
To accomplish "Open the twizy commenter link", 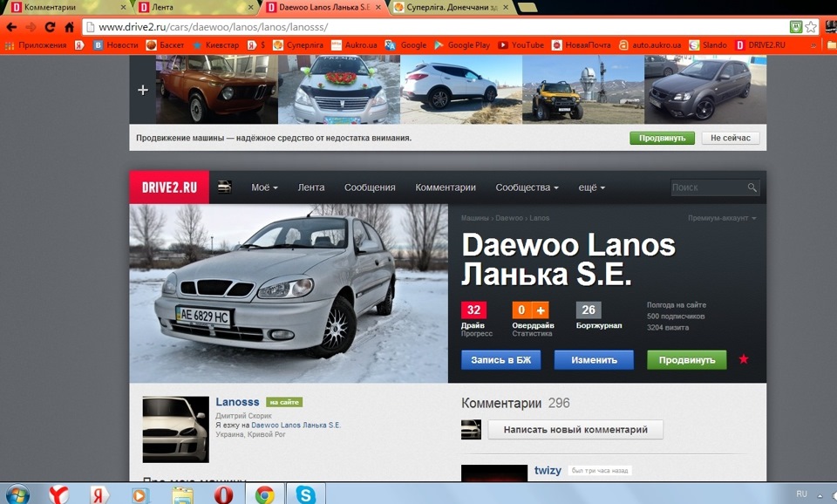I will pos(548,470).
